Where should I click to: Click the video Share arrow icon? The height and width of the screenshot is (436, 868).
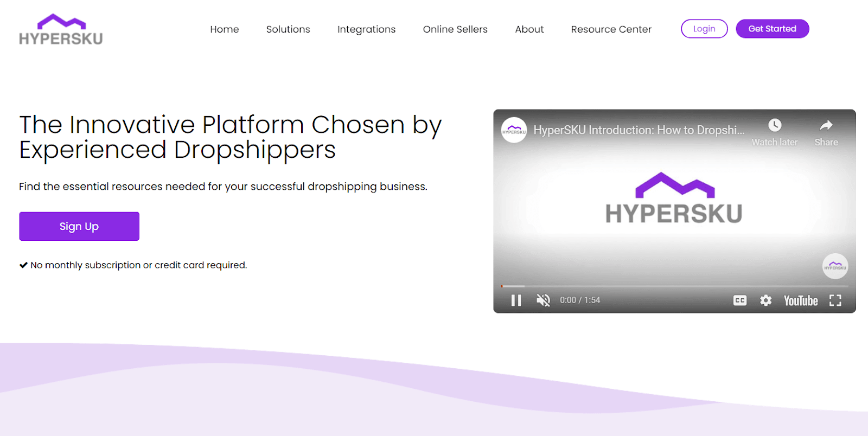coord(826,125)
